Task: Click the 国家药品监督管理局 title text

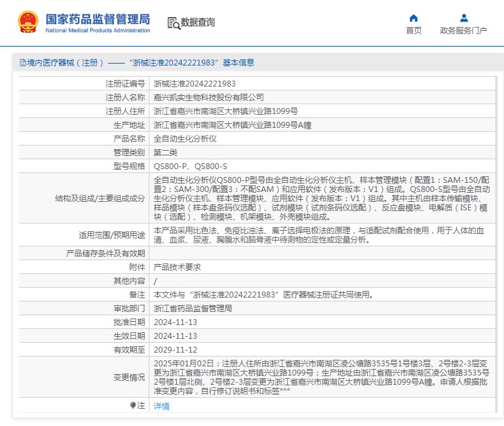Action: [98, 18]
